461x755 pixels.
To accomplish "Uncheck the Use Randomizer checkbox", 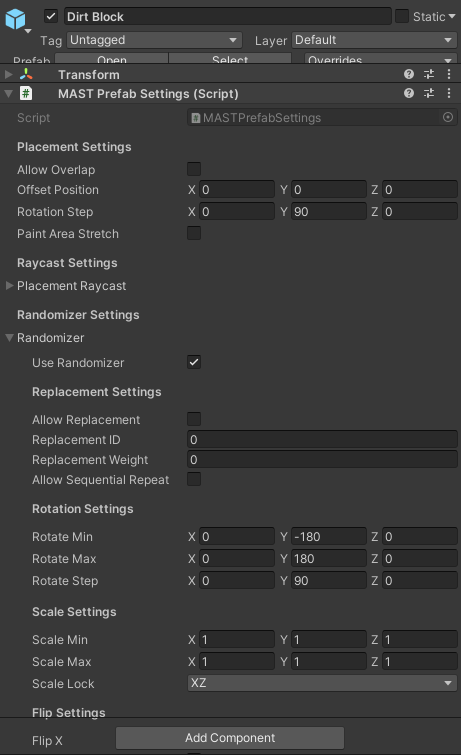I will coord(194,362).
